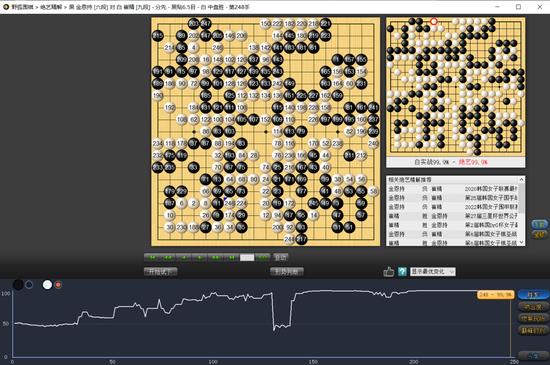Toggle the black stone radio button in graph legend
The height and width of the screenshot is (365, 550).
(18, 285)
